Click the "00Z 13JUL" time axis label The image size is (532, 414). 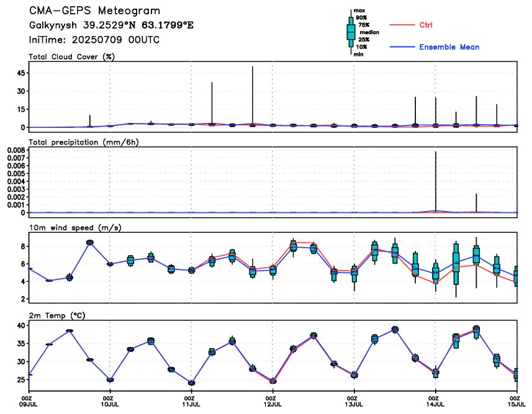coord(354,401)
